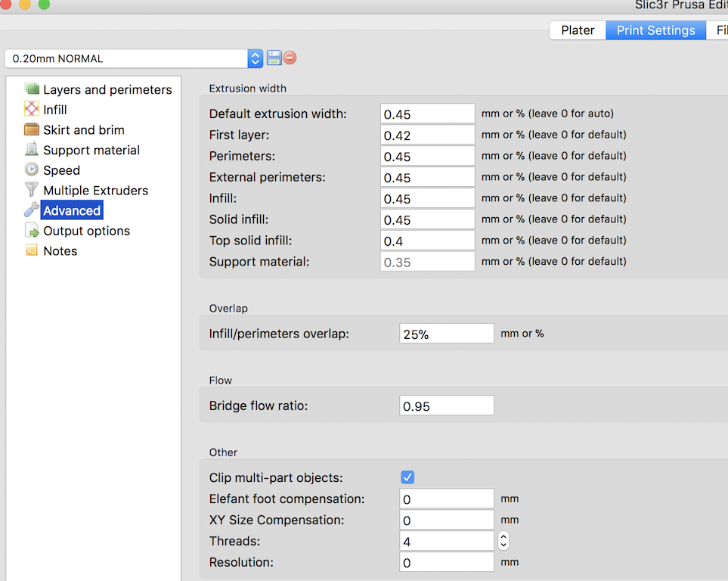728x581 pixels.
Task: Click the Support material icon
Action: click(31, 150)
